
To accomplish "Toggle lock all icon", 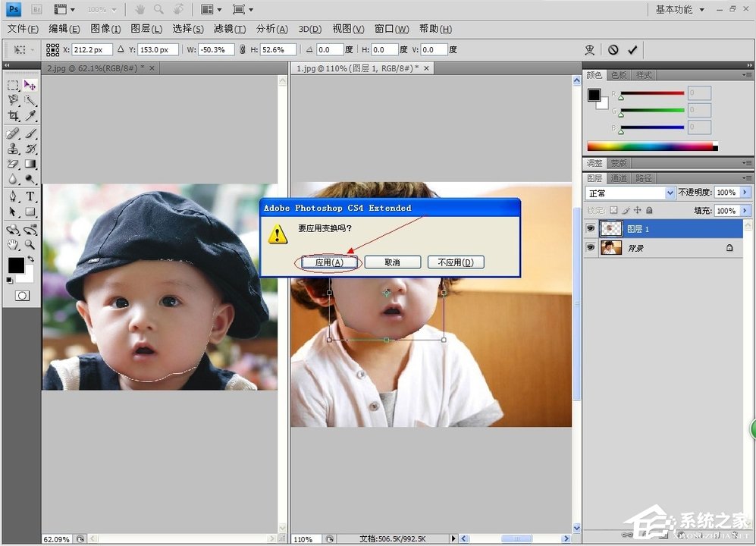I will point(649,210).
